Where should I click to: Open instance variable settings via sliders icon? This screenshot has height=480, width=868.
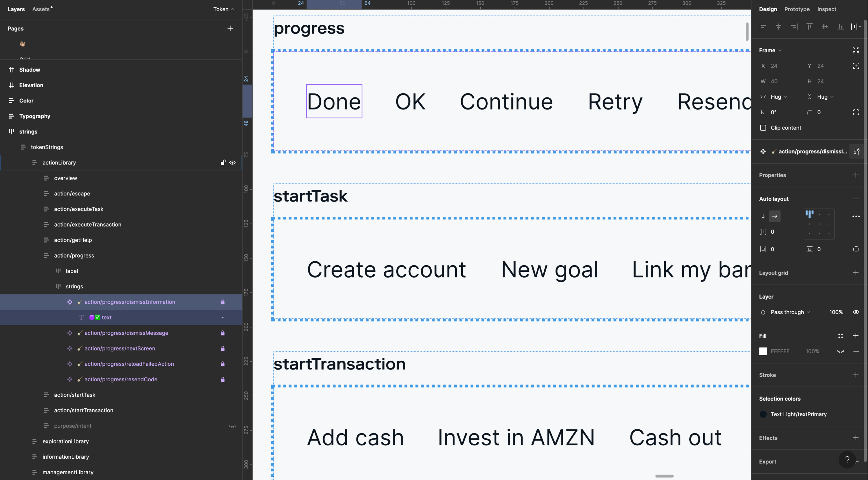click(x=857, y=152)
